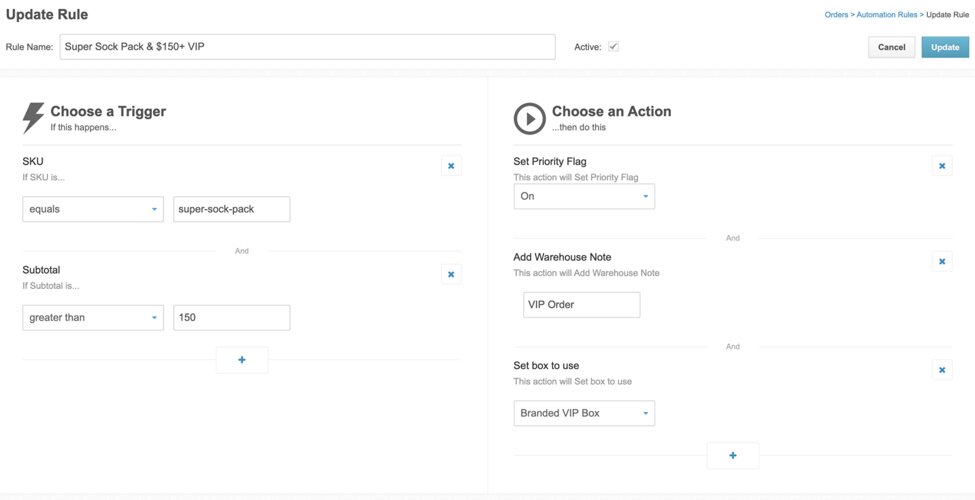Delete the Add Warehouse Note action

[941, 261]
